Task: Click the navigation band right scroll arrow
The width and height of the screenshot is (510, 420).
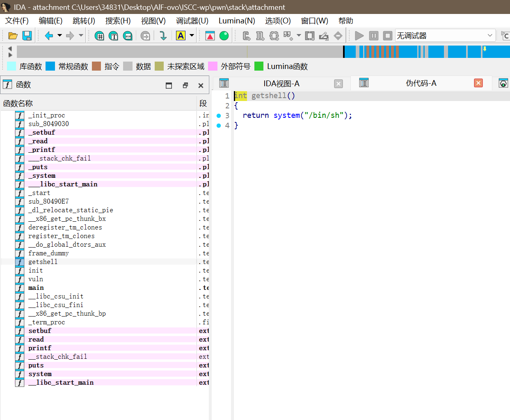Action: pos(10,55)
